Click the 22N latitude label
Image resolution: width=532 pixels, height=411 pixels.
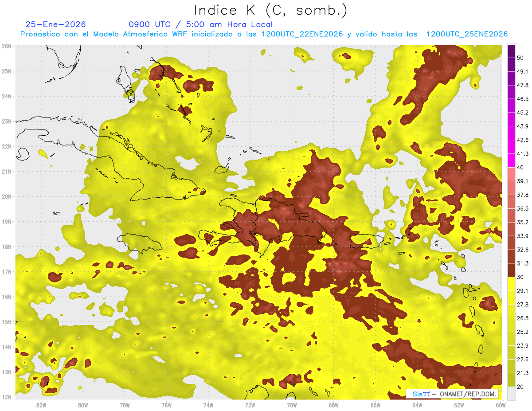tap(6, 146)
